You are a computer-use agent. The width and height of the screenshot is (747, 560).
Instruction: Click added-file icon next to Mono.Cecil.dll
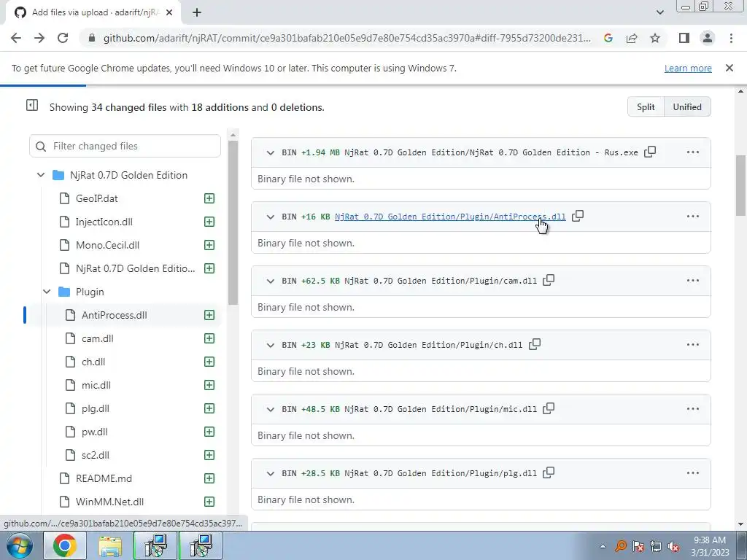click(x=209, y=245)
